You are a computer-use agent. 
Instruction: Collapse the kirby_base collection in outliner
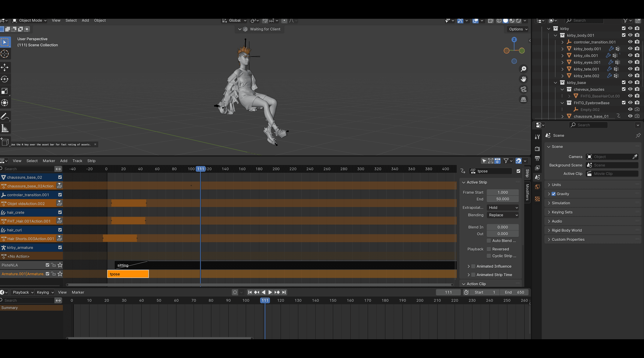pos(556,83)
